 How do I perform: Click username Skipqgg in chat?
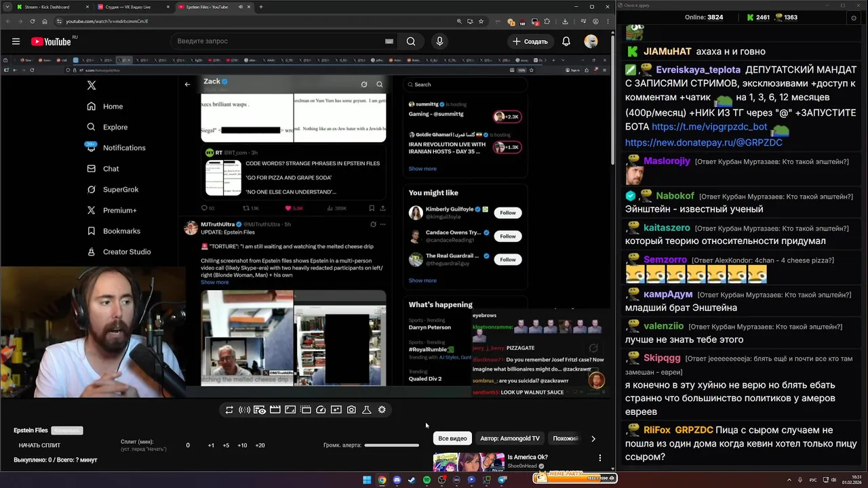[662, 358]
